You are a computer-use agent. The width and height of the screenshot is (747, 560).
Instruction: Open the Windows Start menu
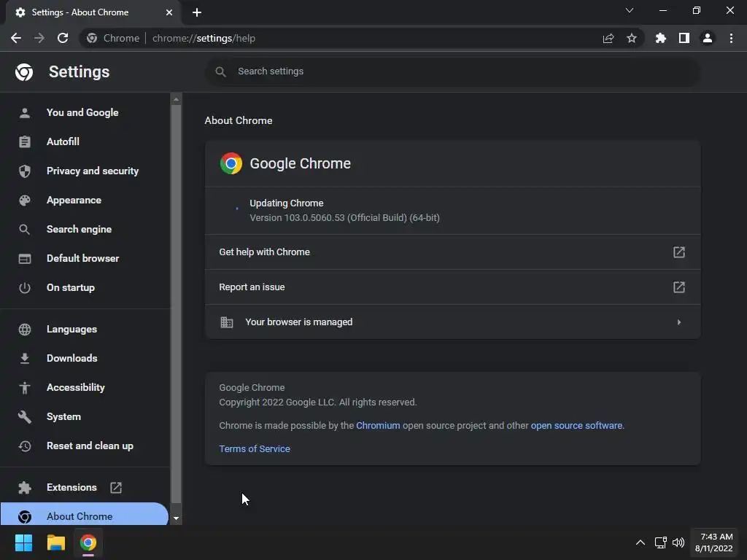coord(23,542)
